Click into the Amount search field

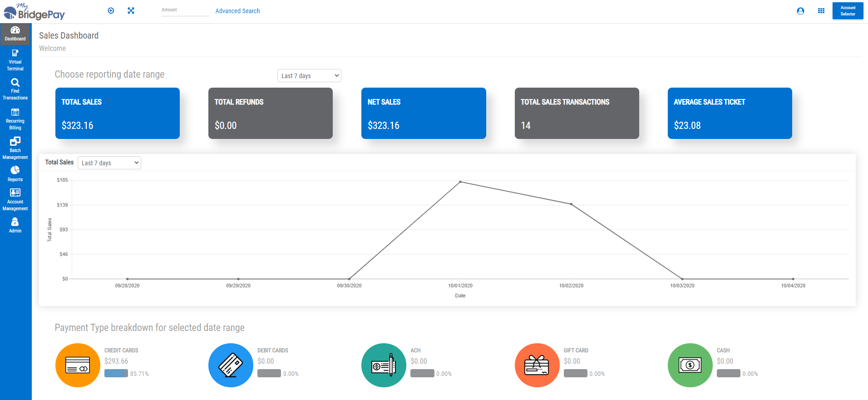coord(185,11)
